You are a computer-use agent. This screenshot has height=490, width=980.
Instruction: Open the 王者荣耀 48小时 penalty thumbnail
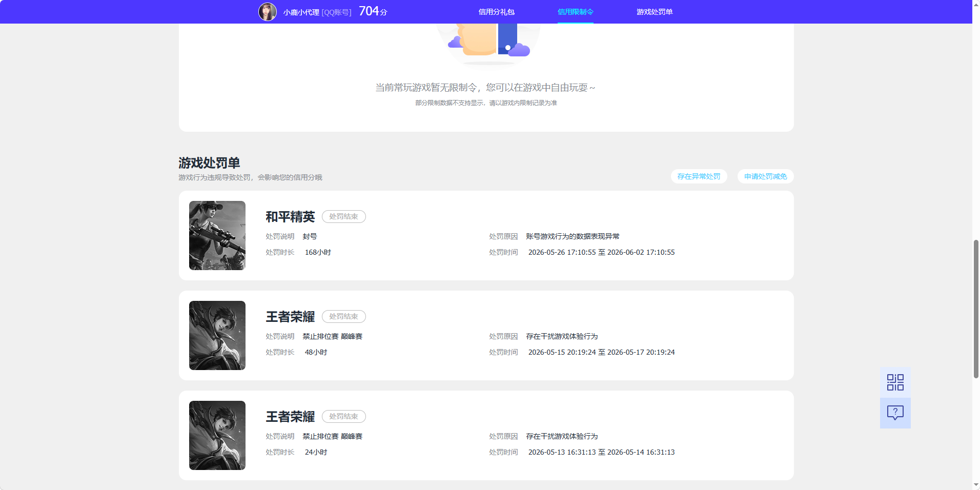[217, 335]
